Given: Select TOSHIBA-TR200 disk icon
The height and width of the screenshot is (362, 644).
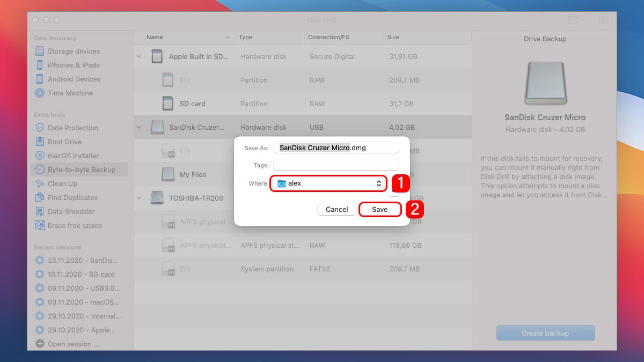Looking at the screenshot, I should tap(157, 198).
